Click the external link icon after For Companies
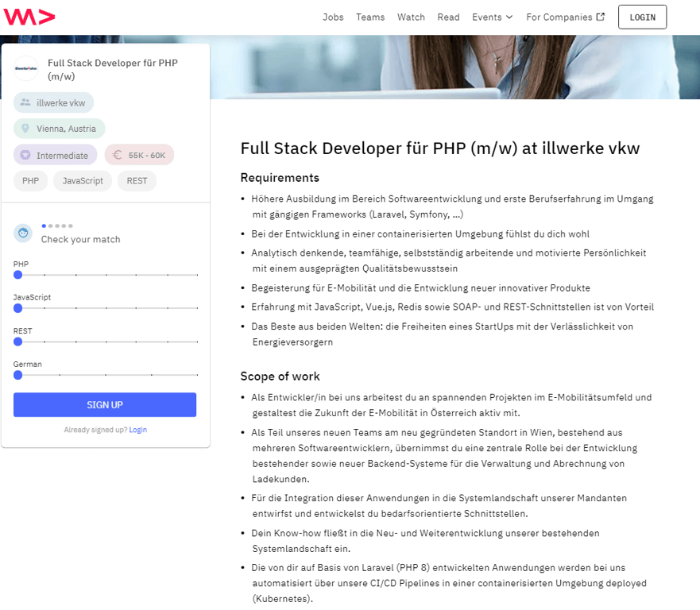 click(601, 17)
